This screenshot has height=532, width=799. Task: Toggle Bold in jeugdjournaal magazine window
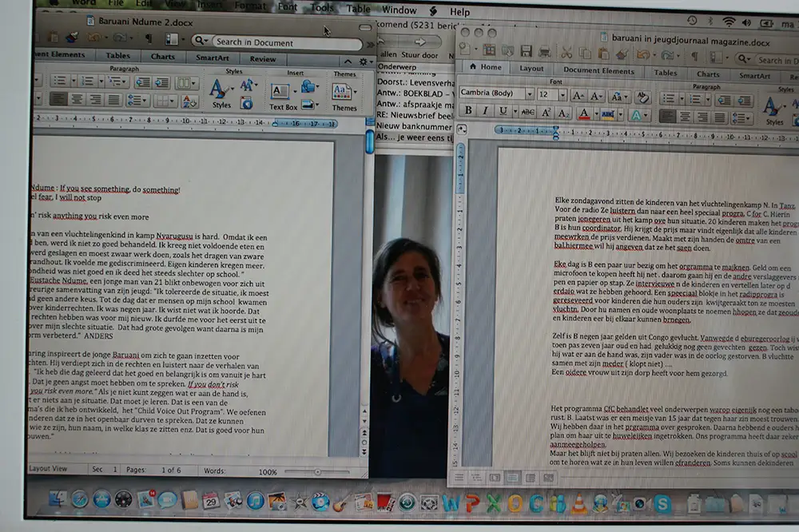click(467, 110)
